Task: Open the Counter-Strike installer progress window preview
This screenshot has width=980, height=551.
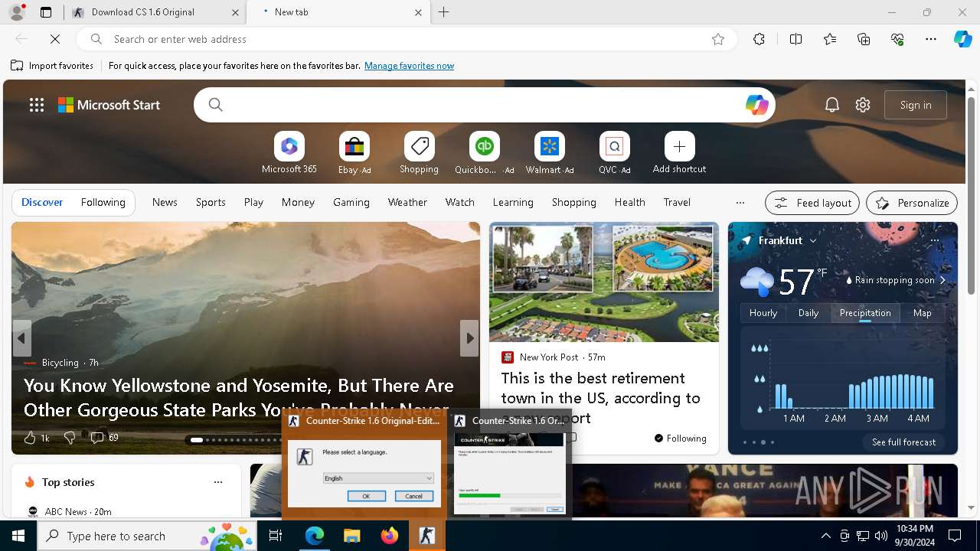Action: pos(509,465)
